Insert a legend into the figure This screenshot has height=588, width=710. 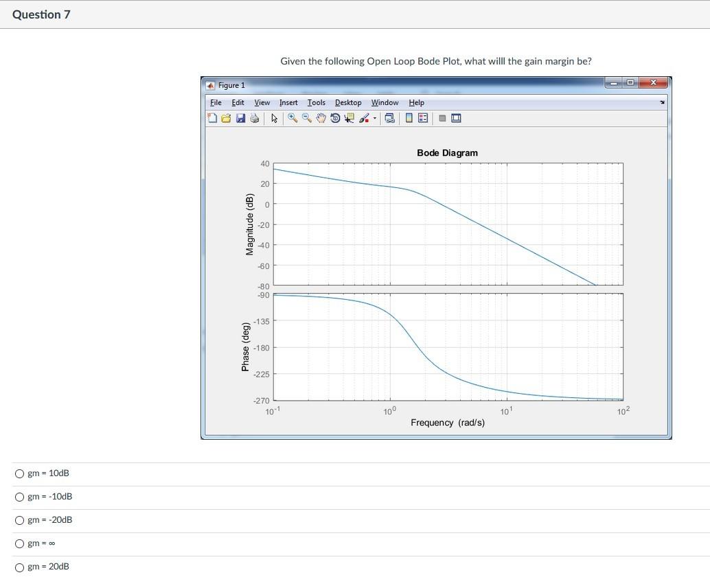tap(421, 118)
